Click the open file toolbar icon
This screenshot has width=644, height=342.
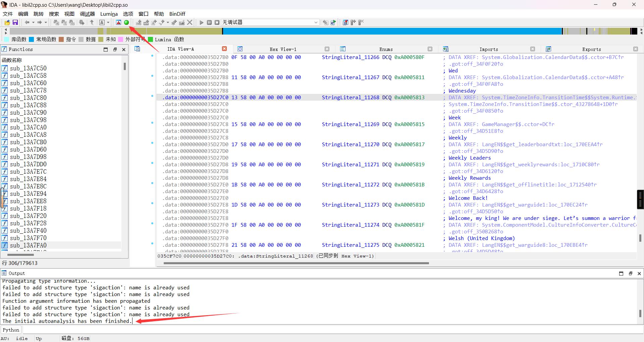[7, 22]
